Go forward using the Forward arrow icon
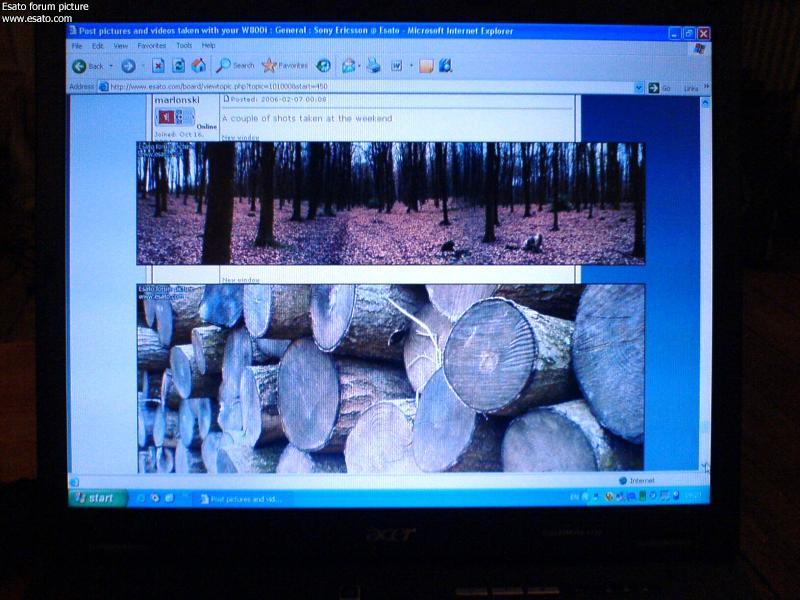The height and width of the screenshot is (600, 800). (128, 66)
